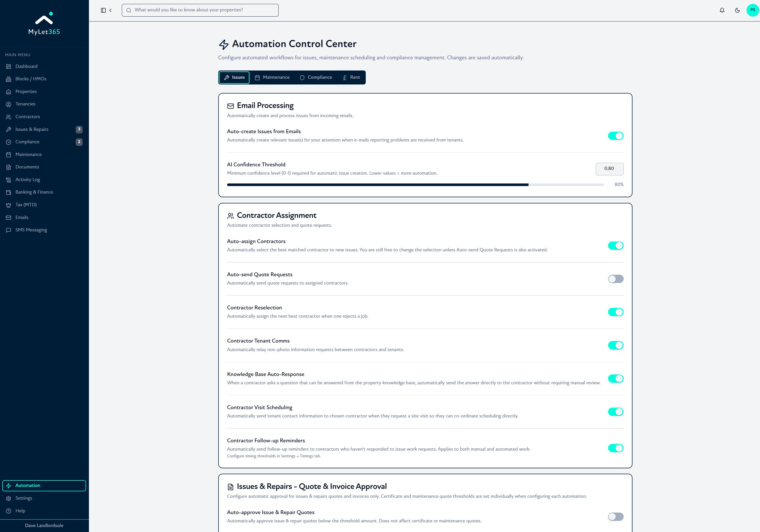
Task: Open Issues & Repairs menu item
Action: point(44,129)
